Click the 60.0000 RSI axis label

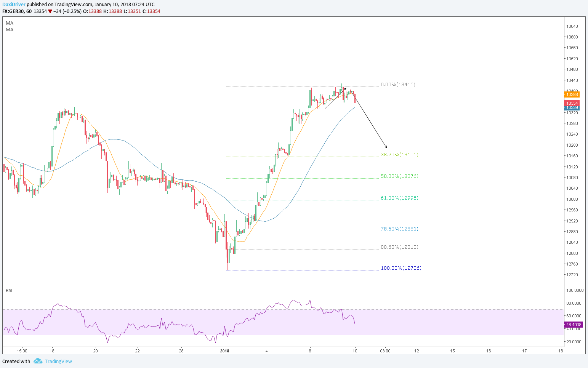(x=574, y=316)
